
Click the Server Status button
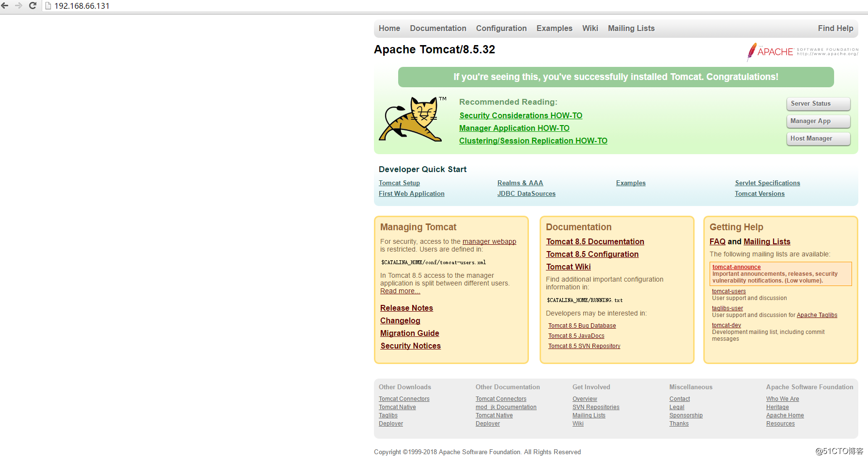point(818,104)
